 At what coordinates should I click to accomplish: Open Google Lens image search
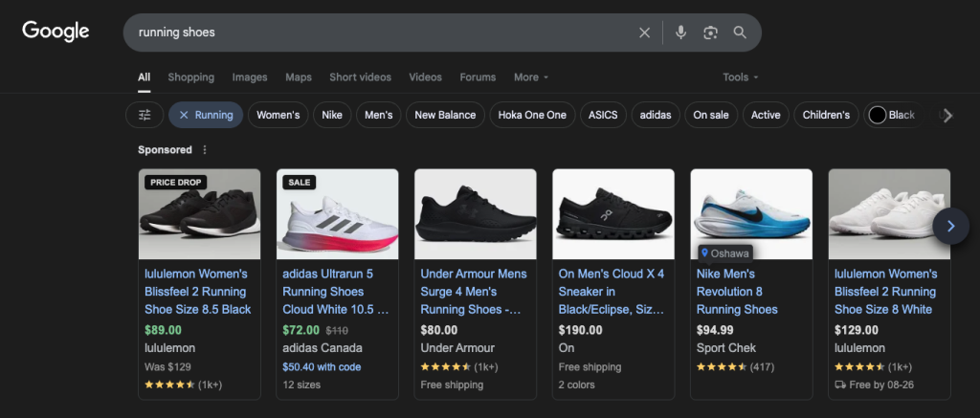[710, 33]
